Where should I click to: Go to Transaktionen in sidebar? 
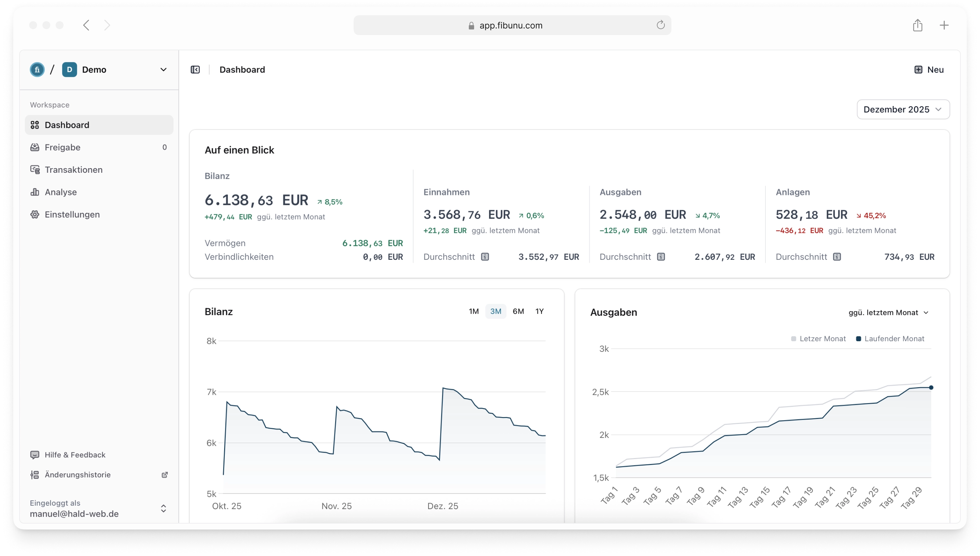click(73, 169)
